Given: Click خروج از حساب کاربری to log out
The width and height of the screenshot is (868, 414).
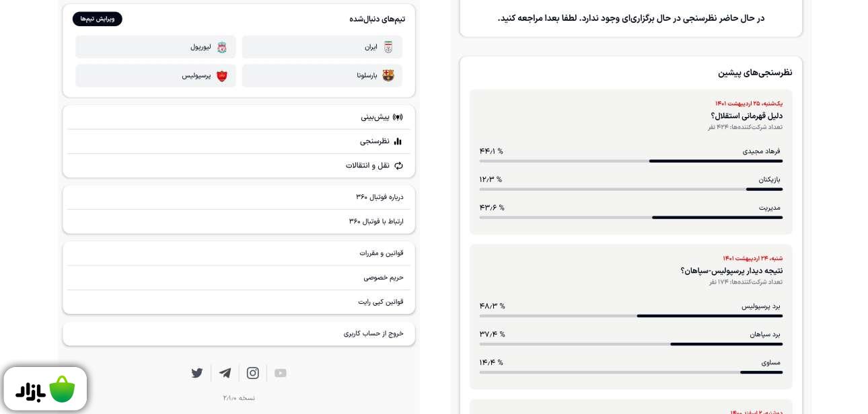Looking at the screenshot, I should (373, 333).
